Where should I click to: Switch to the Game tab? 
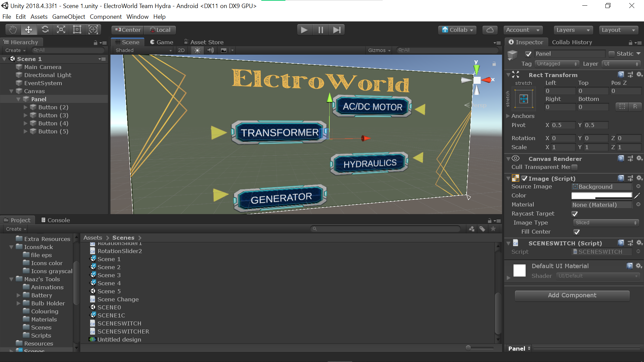click(x=161, y=42)
